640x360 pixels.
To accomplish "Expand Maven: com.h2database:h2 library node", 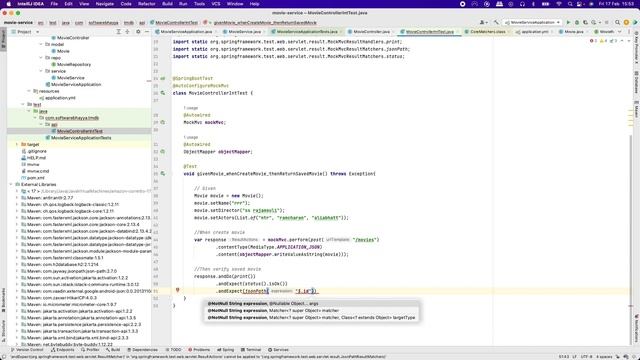I will [x=17, y=264].
